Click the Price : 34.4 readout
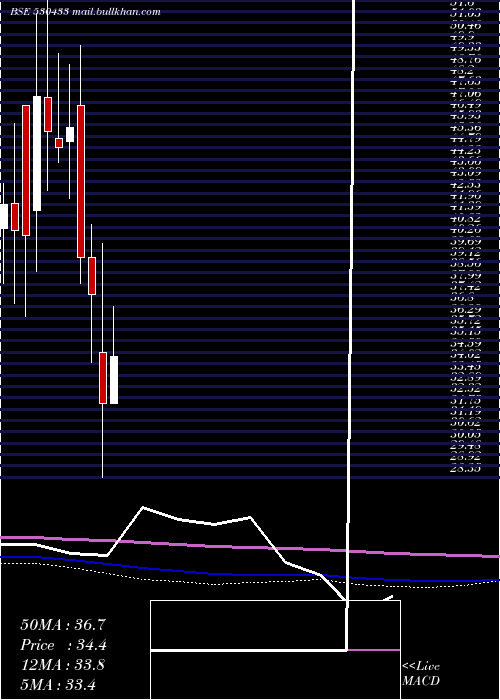 coord(64,645)
